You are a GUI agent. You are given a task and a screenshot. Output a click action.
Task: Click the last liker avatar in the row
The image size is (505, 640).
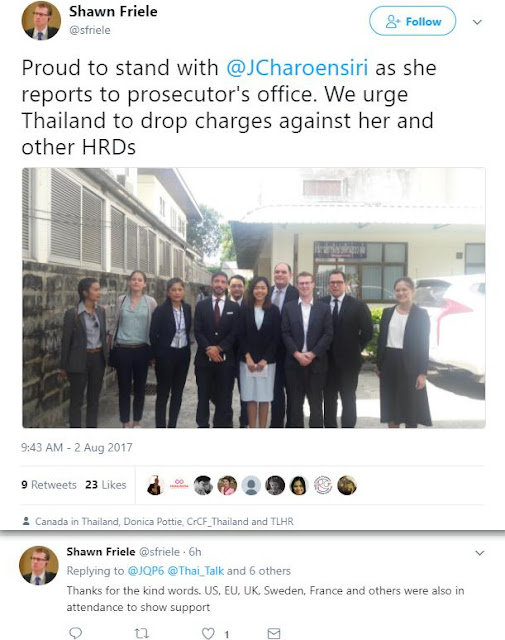coord(347,485)
